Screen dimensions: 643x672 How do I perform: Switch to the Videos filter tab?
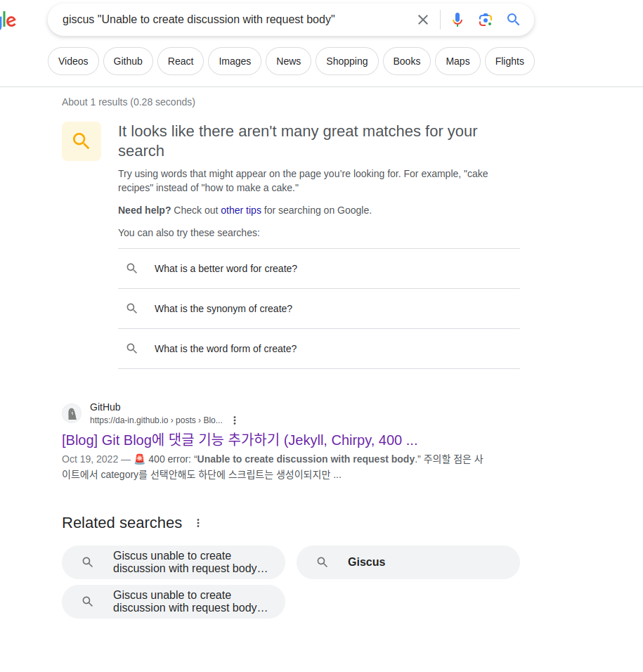pos(73,61)
